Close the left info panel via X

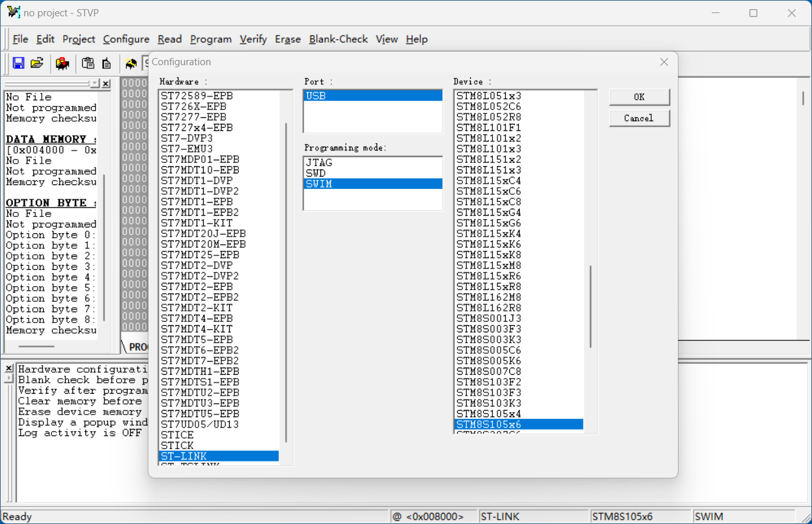coord(106,83)
